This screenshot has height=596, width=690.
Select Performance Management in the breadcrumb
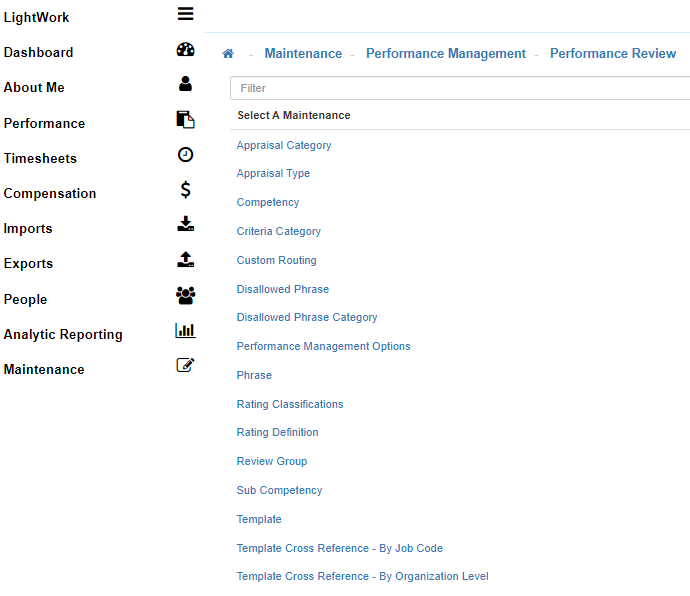pyautogui.click(x=445, y=54)
